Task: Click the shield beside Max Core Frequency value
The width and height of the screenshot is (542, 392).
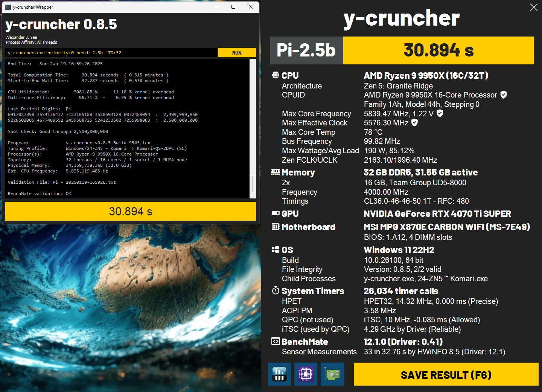Action: [x=440, y=113]
